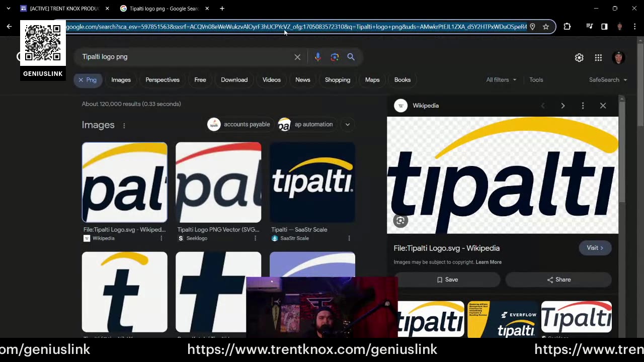The height and width of the screenshot is (362, 644).
Task: Open options for the SaaStr Scale result
Action: point(349,238)
